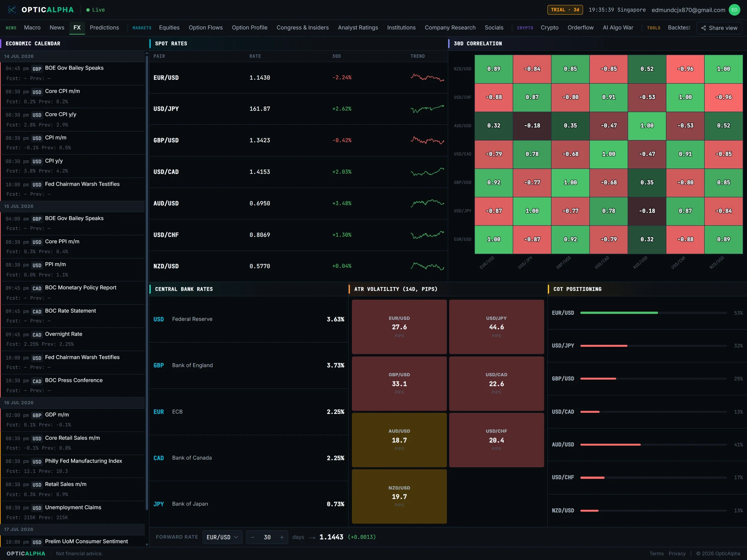Open the BOC Rate Statement event
Viewport: 747px width, 560px height.
point(73,316)
